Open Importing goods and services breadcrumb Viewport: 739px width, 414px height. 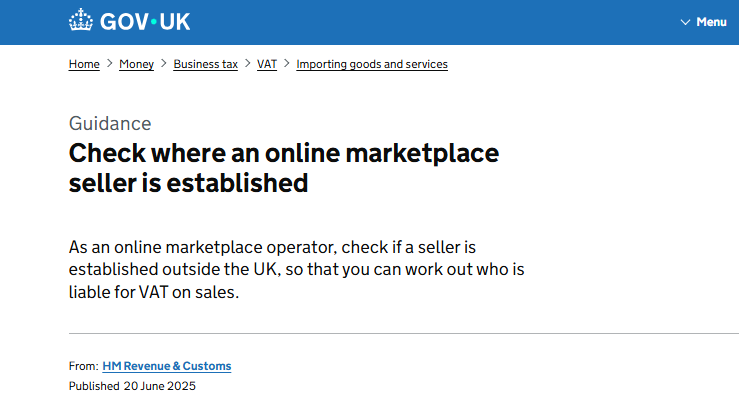372,64
